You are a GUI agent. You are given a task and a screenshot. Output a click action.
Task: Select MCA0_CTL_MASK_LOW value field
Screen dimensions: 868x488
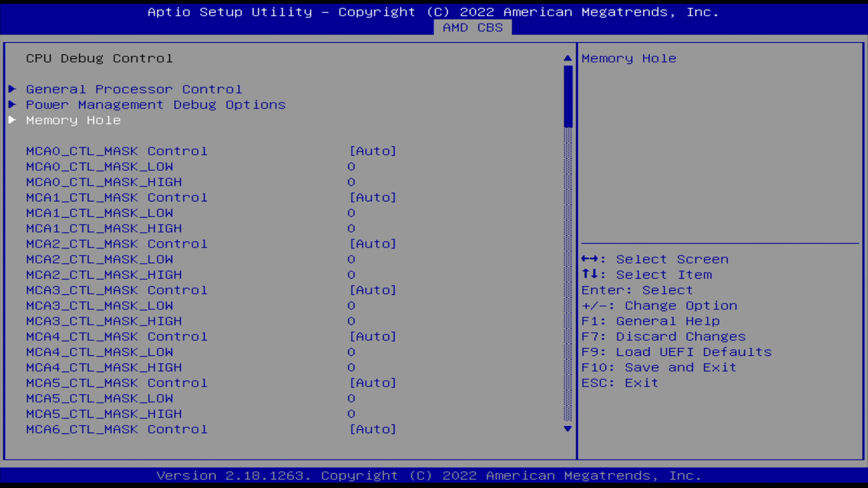[x=351, y=167]
